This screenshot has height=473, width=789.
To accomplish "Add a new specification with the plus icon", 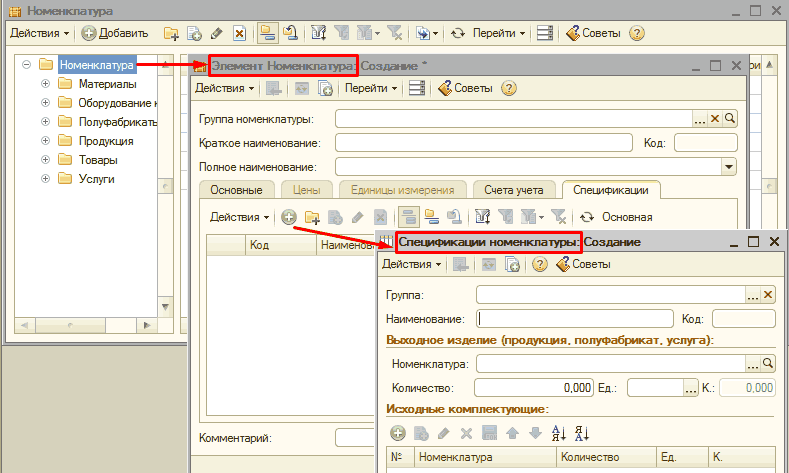I will (288, 217).
